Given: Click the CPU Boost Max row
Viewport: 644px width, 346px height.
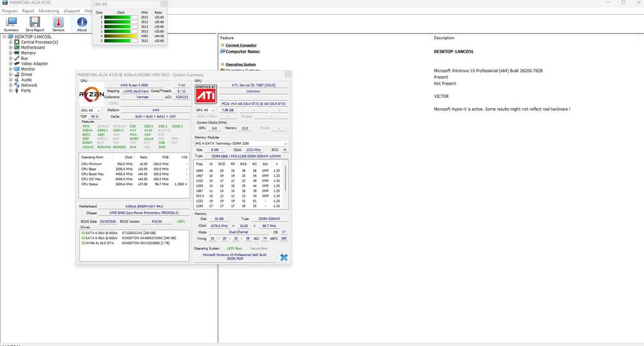Looking at the screenshot, I should (x=135, y=174).
